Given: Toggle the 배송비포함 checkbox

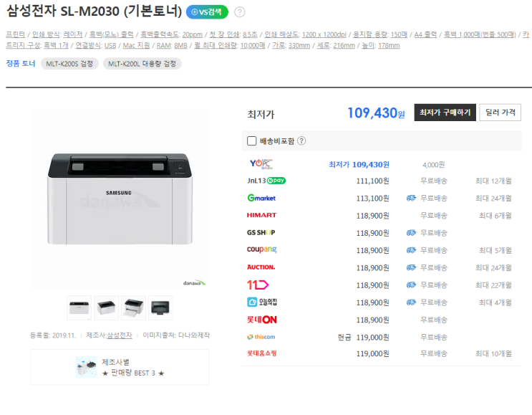Looking at the screenshot, I should 252,141.
